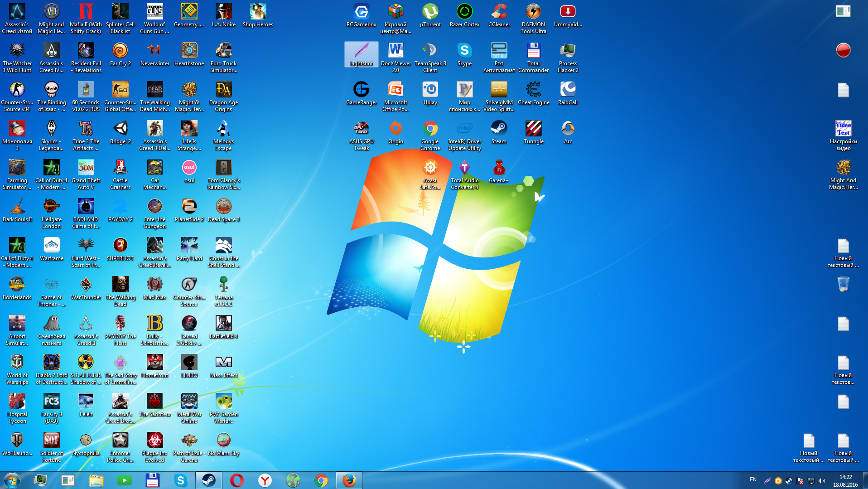
Task: Open the Uplay shortcut
Action: [430, 93]
